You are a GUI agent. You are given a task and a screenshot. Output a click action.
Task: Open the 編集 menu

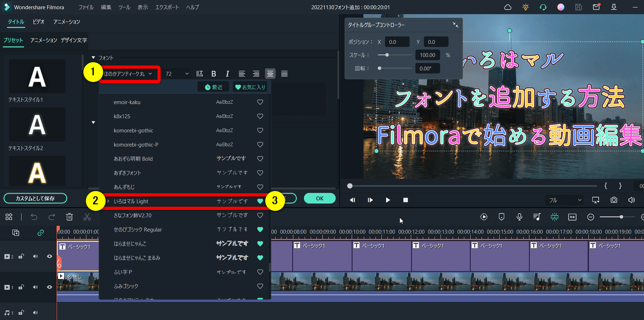[x=106, y=7]
